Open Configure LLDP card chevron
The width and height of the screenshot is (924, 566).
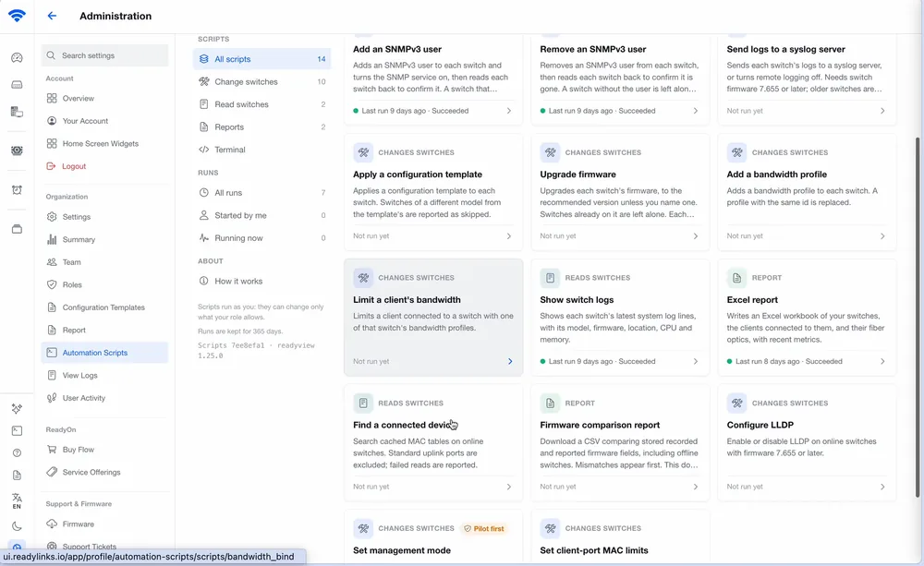coord(882,488)
